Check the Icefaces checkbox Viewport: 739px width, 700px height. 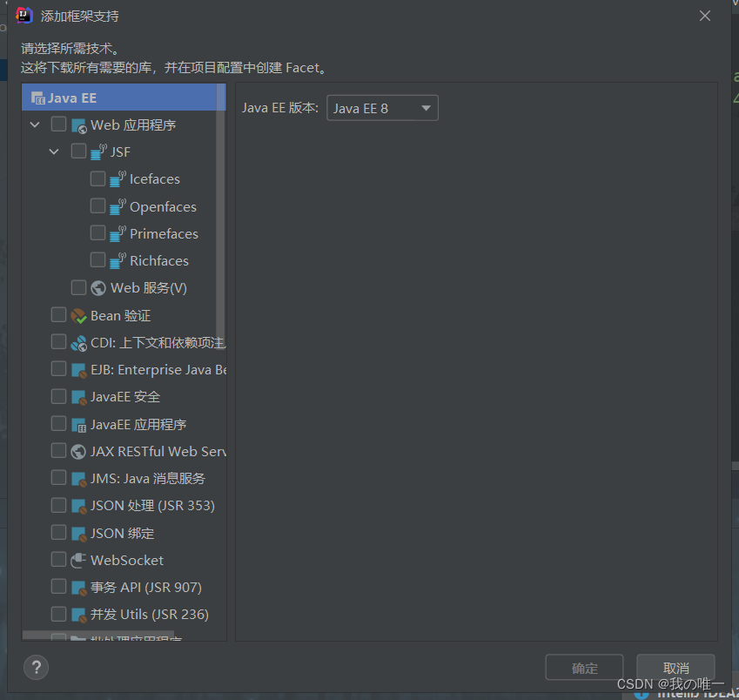97,178
